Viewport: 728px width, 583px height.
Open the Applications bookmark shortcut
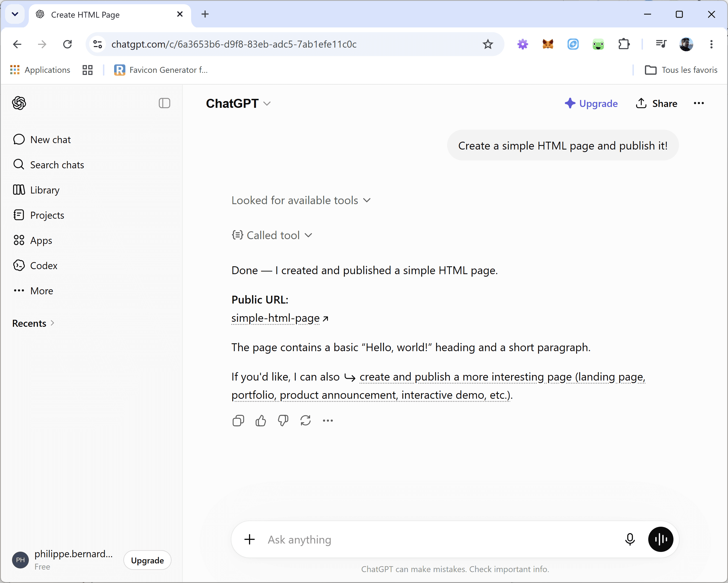coord(40,70)
